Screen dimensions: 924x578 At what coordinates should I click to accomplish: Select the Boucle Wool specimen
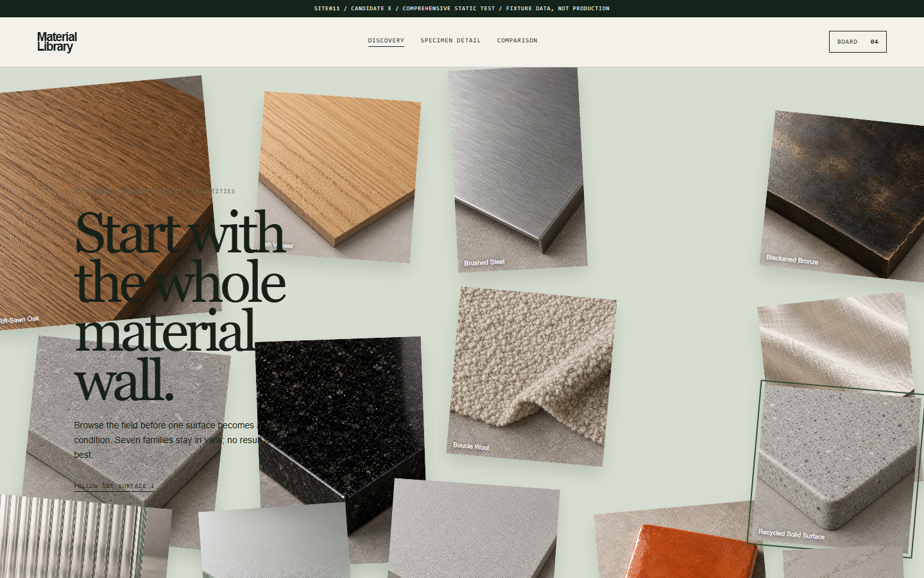pyautogui.click(x=531, y=376)
